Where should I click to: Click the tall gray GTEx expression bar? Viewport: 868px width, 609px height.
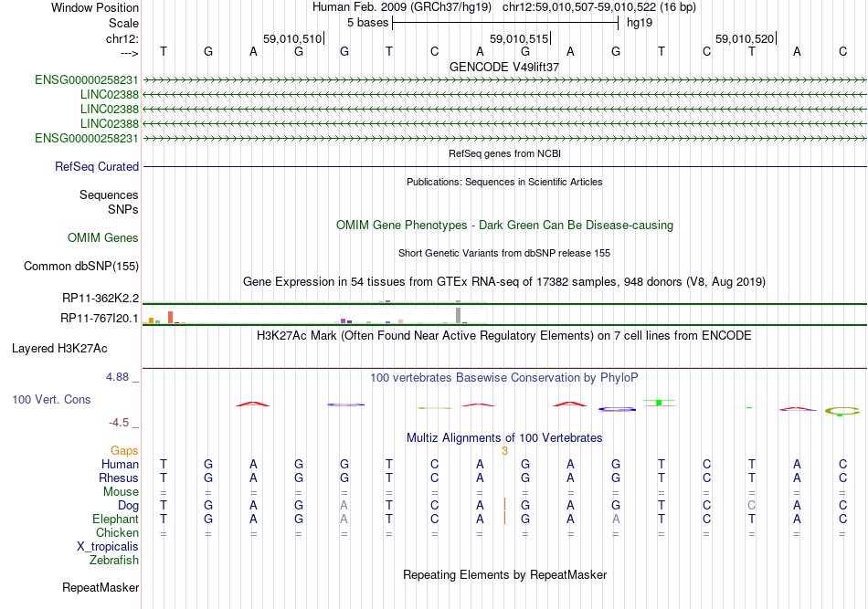point(459,315)
